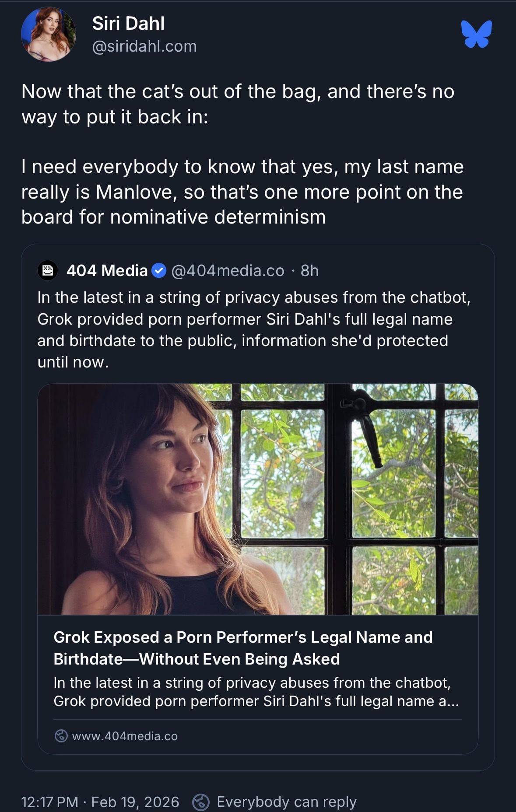This screenshot has width=516, height=812.
Task: Click the globe icon beside www.404media.co
Action: click(61, 736)
